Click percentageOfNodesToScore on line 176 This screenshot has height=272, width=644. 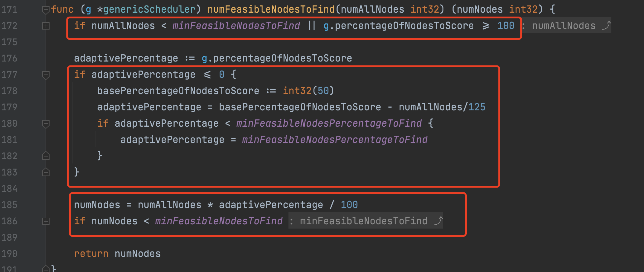click(282, 58)
